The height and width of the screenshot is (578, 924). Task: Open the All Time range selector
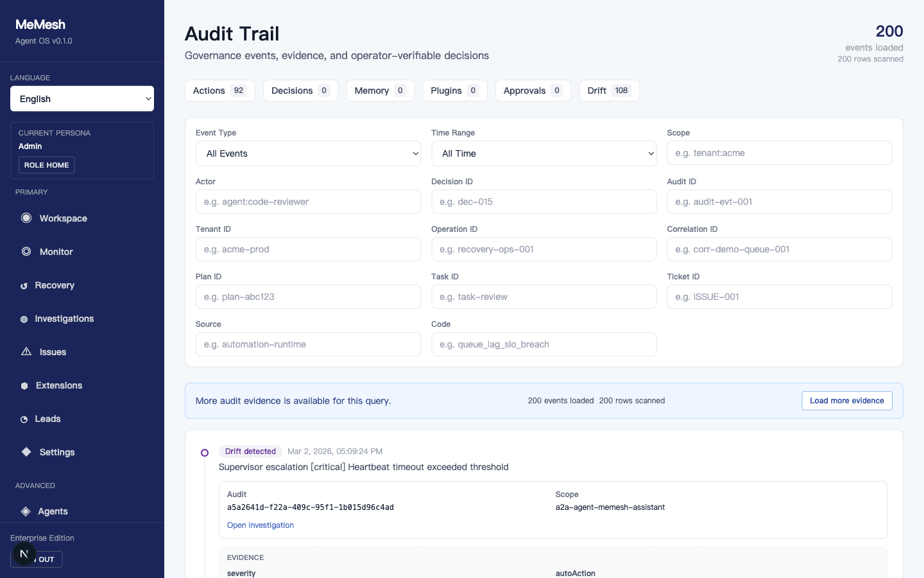coord(543,153)
